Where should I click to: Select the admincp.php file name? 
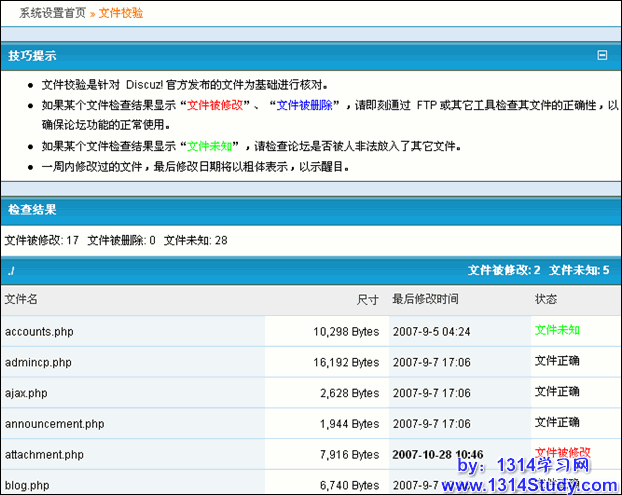pos(38,362)
